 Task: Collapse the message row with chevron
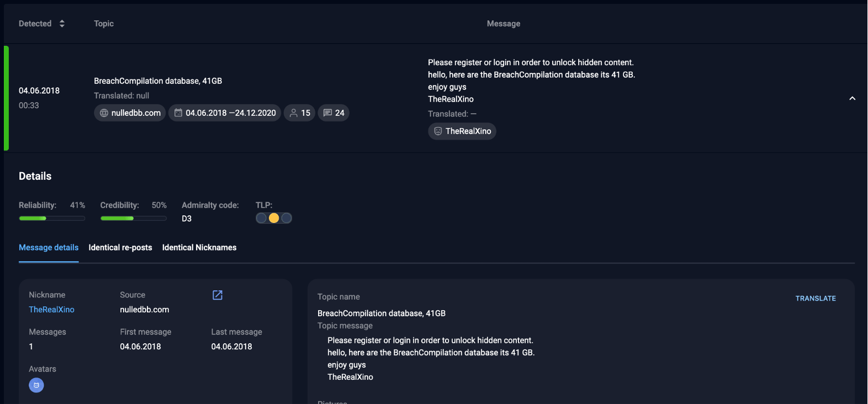pyautogui.click(x=852, y=98)
